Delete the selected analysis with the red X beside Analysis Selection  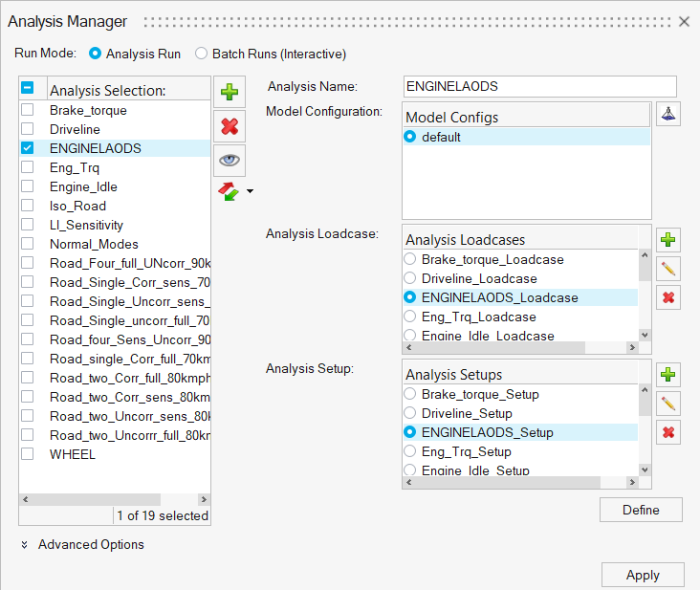pos(230,126)
